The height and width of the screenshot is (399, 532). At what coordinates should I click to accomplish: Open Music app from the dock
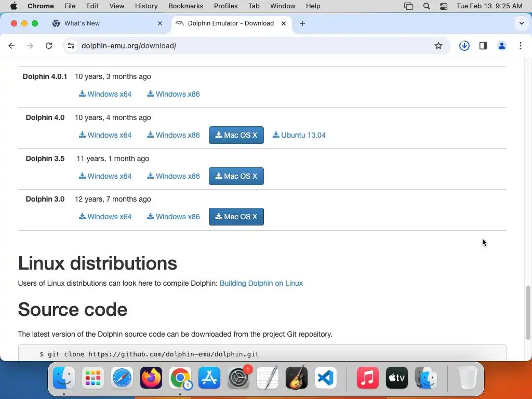[x=368, y=378]
